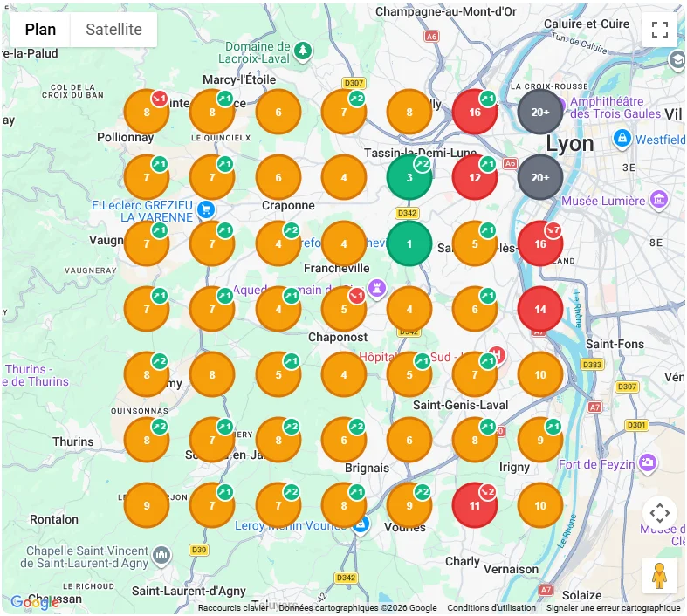Click E.Leclerc Grezieu shopping cart marker
This screenshot has height=616, width=687.
tap(206, 209)
